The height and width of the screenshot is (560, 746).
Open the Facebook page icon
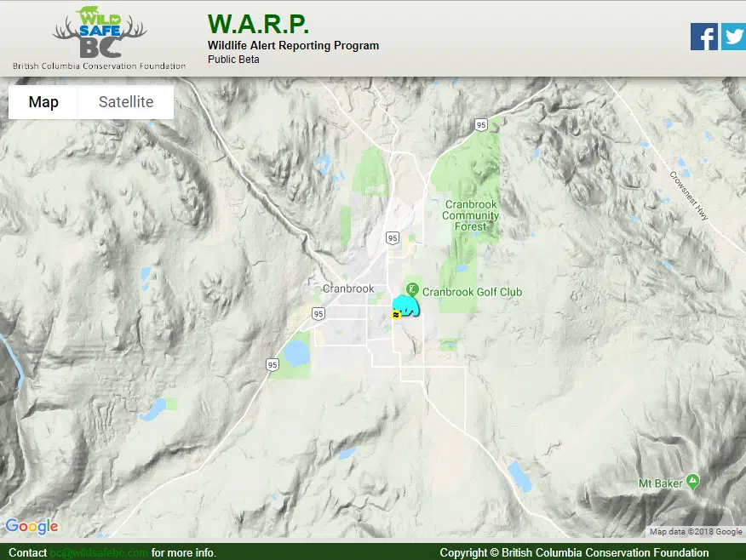tap(703, 37)
